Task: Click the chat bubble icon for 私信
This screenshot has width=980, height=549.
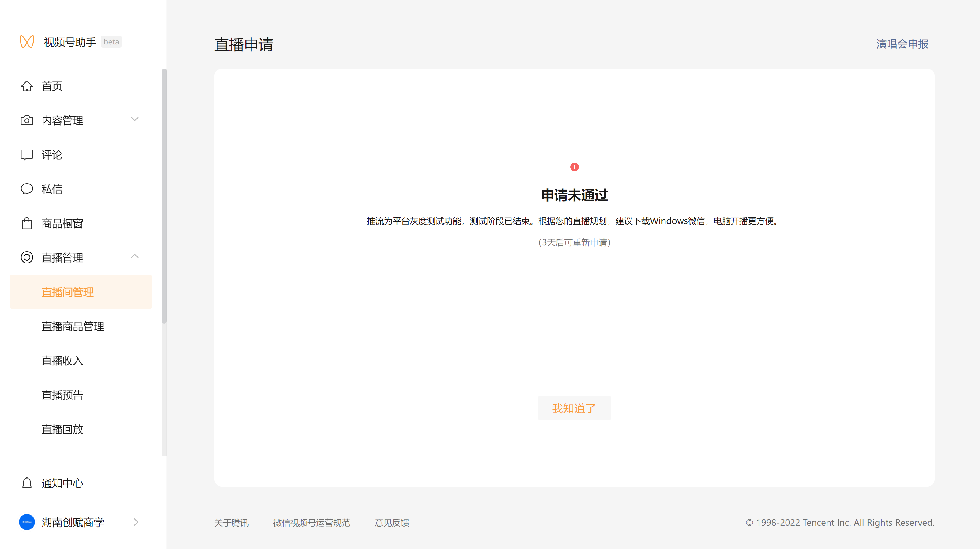Action: point(27,189)
